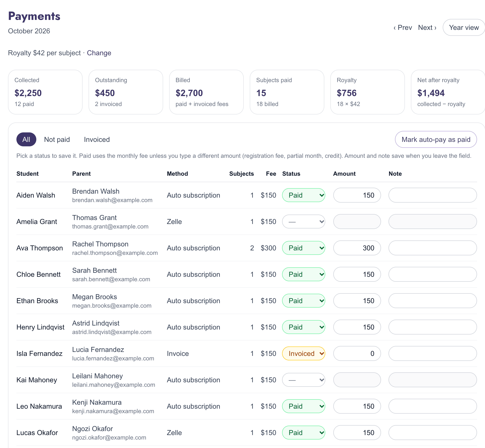This screenshot has height=448, width=485.
Task: Click Mark auto-pay as paid button
Action: coord(436,139)
